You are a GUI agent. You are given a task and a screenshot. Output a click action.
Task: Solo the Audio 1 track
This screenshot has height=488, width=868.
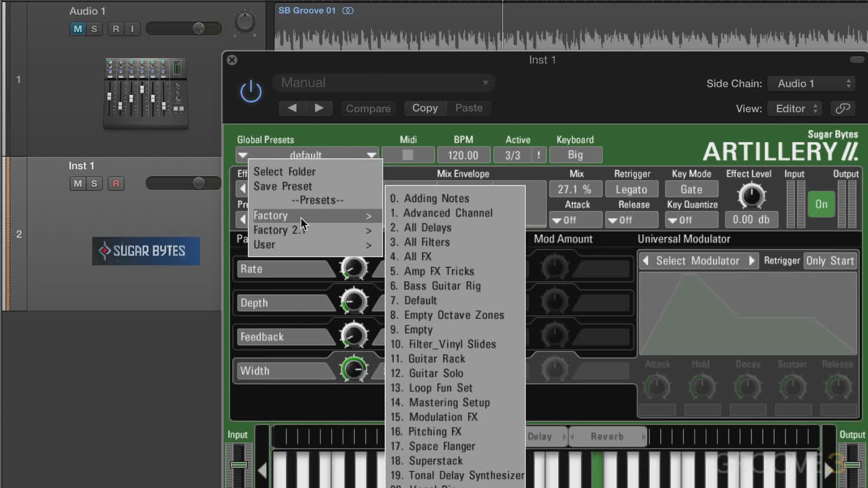tap(94, 29)
